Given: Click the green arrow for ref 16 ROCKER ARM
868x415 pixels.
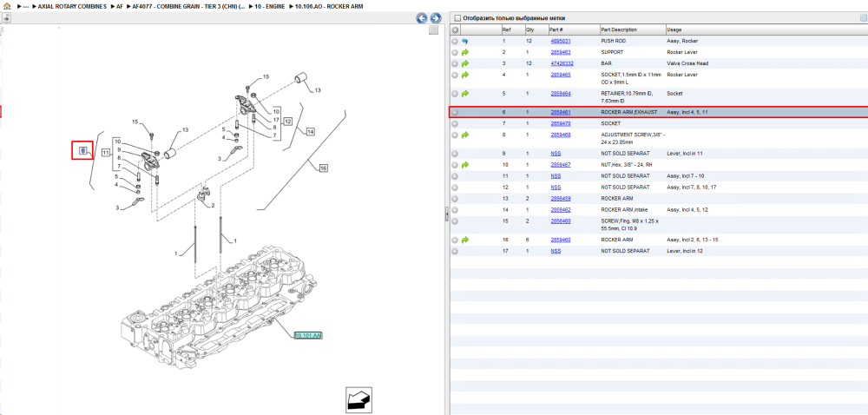Looking at the screenshot, I should 465,240.
